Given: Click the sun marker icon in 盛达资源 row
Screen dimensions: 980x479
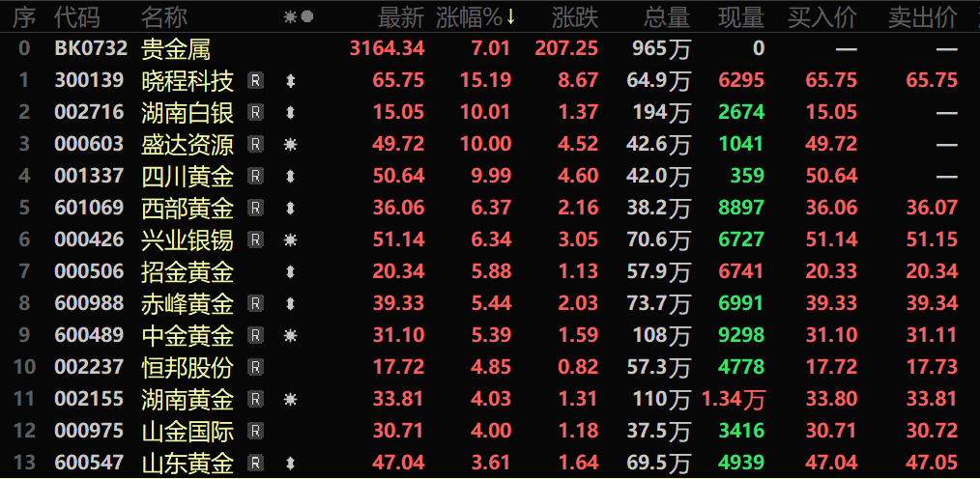Looking at the screenshot, I should [x=290, y=144].
